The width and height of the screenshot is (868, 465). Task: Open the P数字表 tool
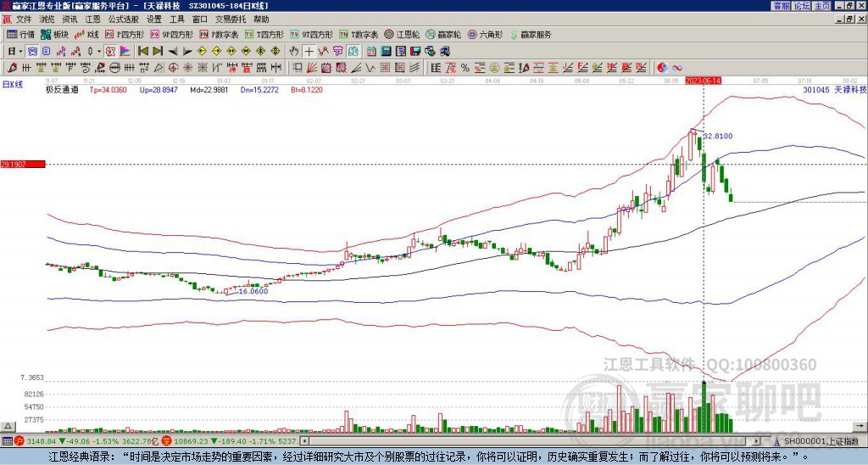[220, 34]
